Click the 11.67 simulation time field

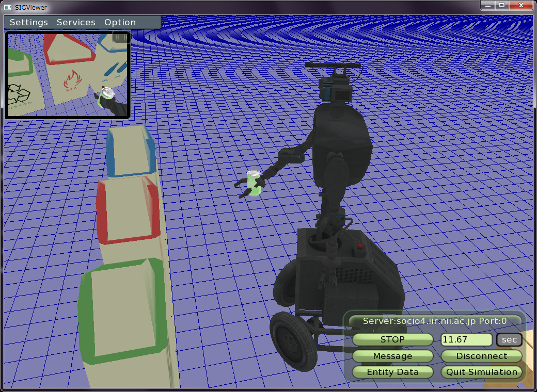click(x=466, y=339)
